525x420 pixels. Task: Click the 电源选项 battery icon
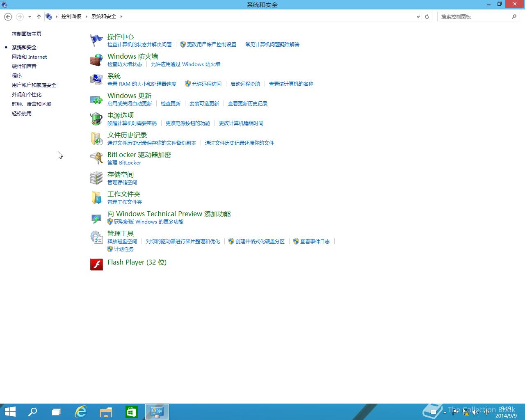(96, 119)
